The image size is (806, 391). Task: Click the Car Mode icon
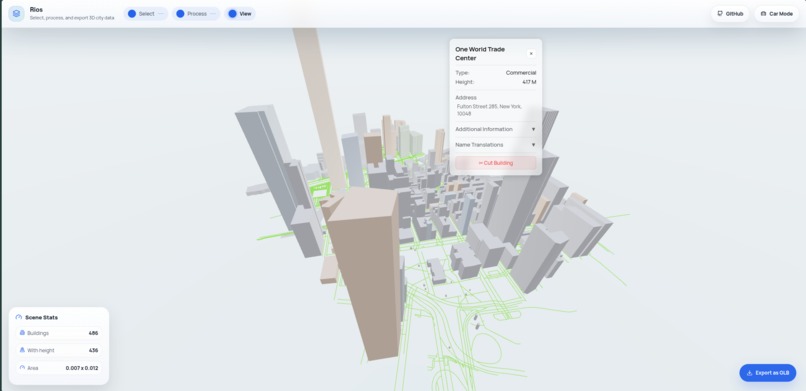[763, 14]
